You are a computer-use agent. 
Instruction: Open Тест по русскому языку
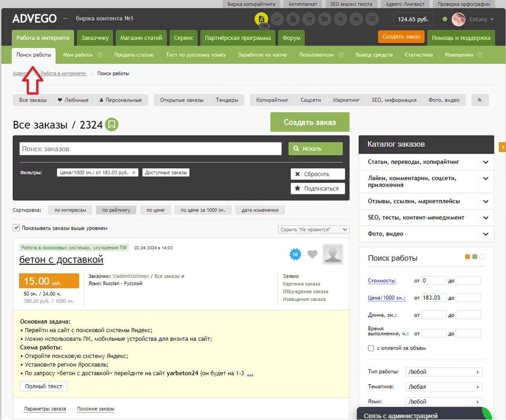(x=196, y=54)
